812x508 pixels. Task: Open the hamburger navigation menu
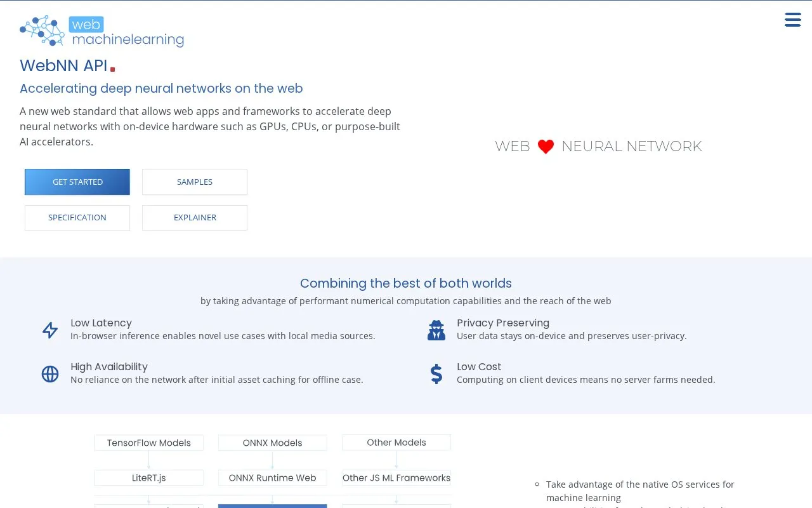coord(792,20)
